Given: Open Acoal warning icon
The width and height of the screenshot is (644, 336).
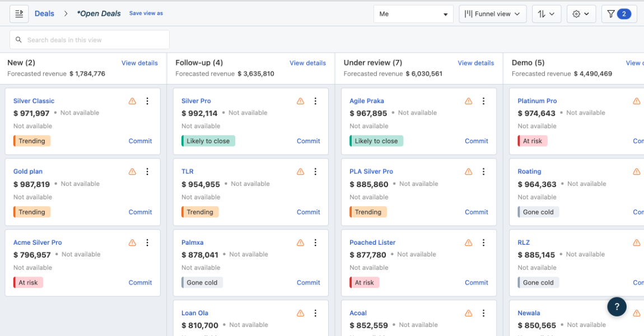Looking at the screenshot, I should [468, 314].
